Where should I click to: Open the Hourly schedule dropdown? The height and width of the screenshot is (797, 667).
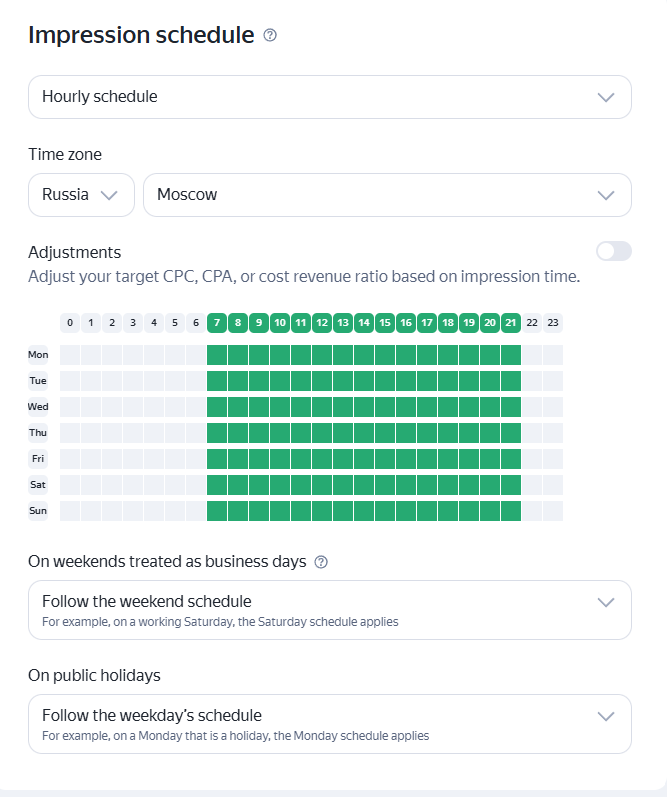click(330, 97)
